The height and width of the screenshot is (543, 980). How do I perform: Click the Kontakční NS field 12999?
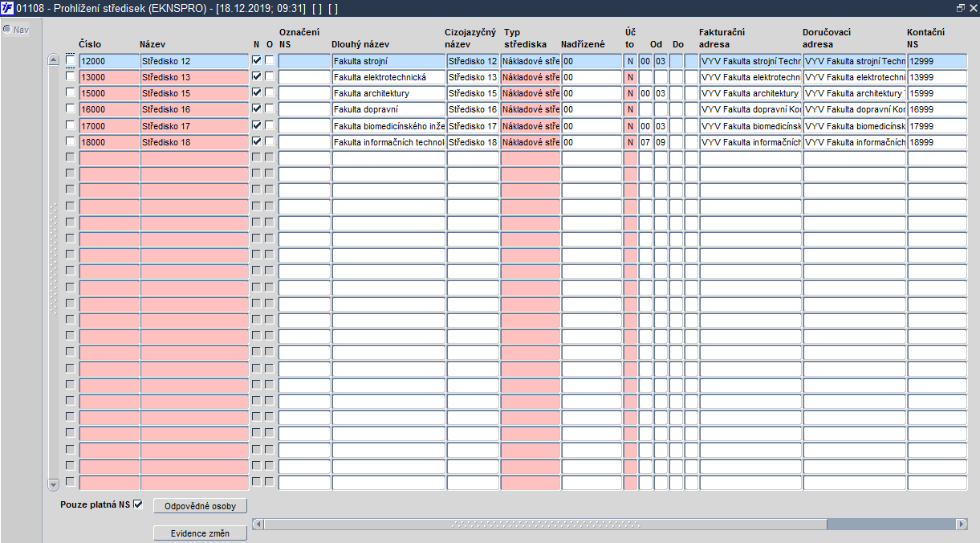coord(937,61)
